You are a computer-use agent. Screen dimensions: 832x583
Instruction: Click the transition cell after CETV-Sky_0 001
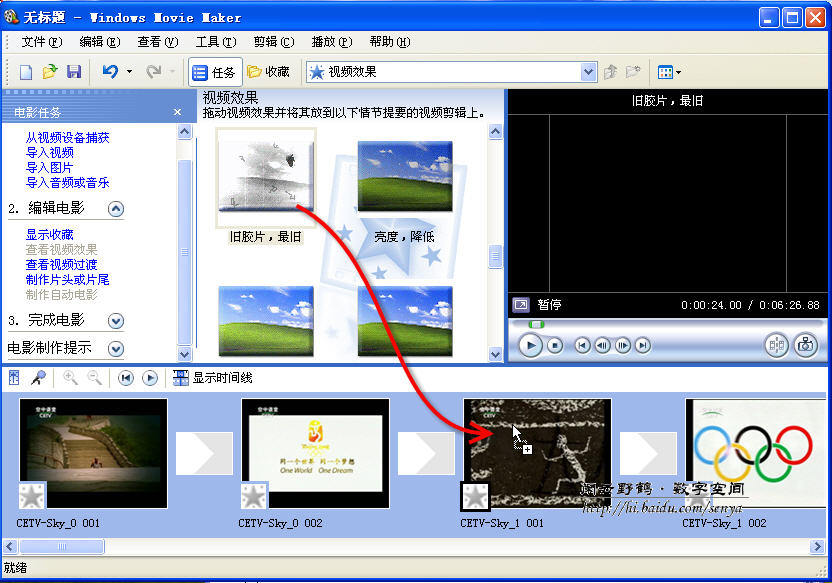pos(204,454)
